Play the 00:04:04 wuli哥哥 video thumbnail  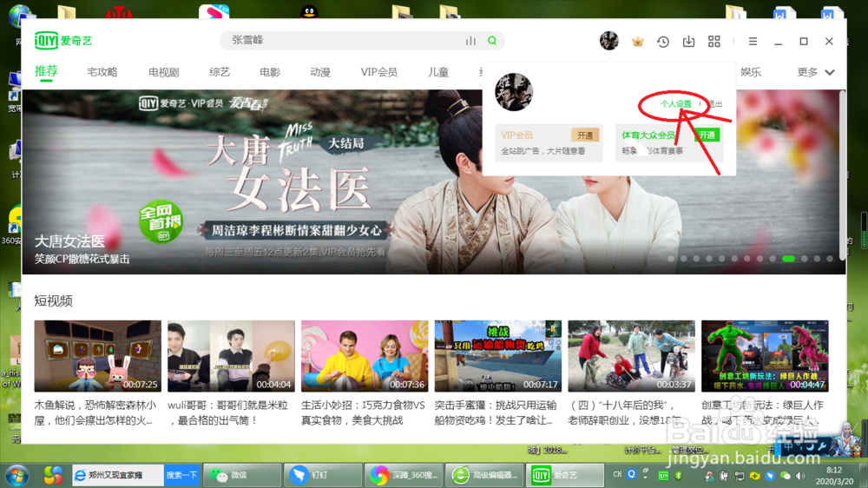[231, 356]
